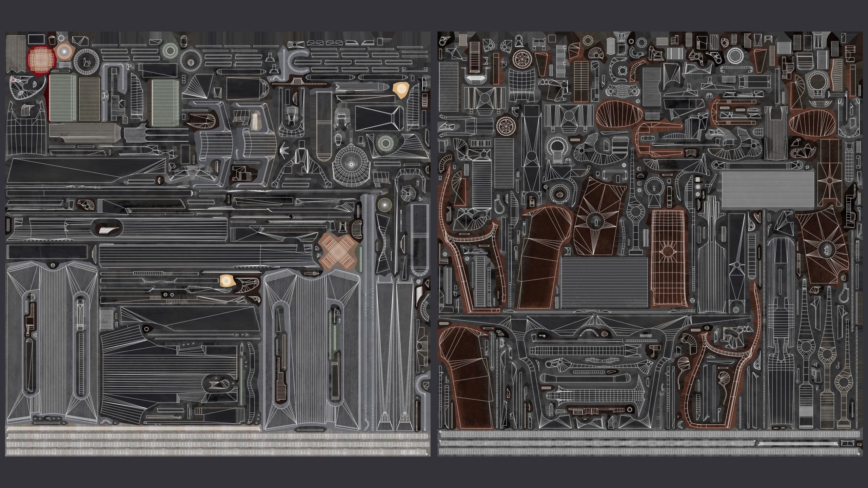Select the red-highlighted square UV island

click(x=41, y=59)
